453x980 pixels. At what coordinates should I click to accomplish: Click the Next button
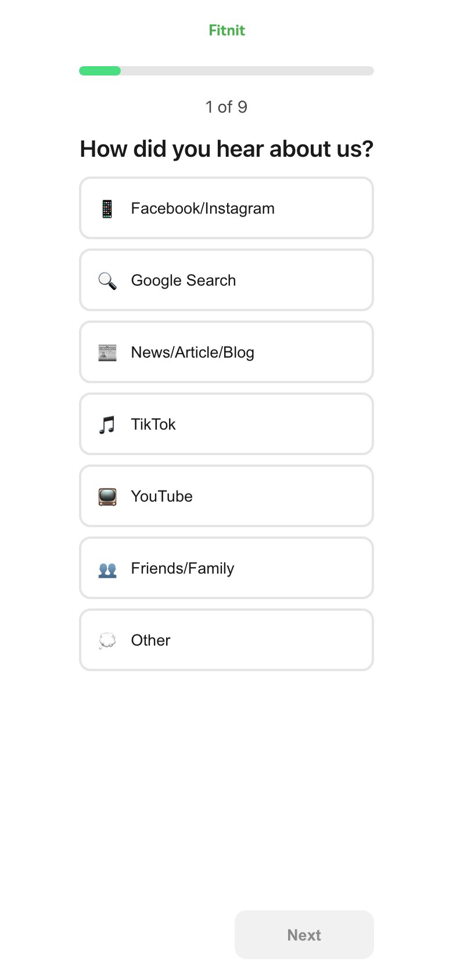click(304, 935)
